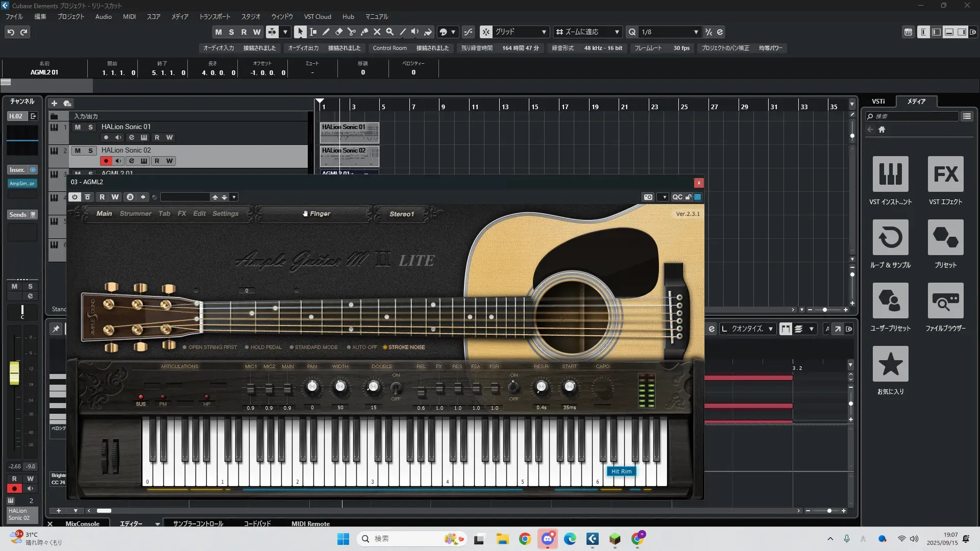Adjust the PAN knob

click(312, 387)
